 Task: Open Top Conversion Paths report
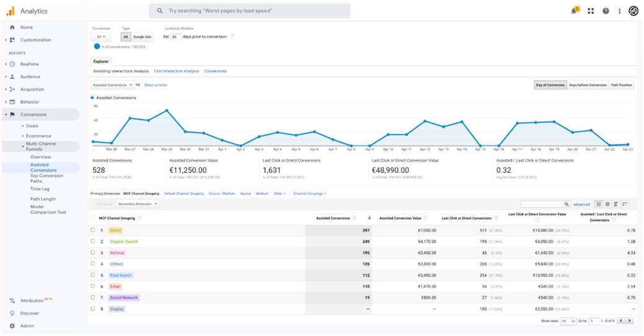coord(46,179)
